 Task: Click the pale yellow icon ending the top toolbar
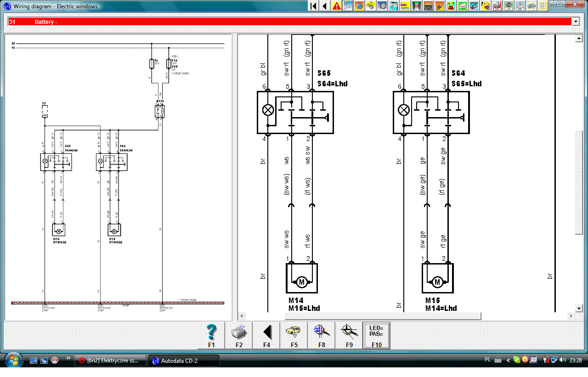[543, 6]
